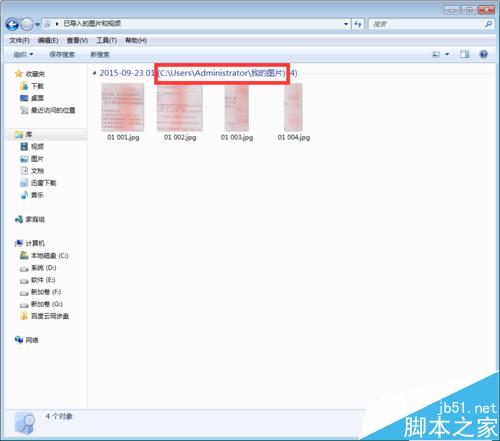Click the 保存搜索 toolbar button

(x=62, y=54)
